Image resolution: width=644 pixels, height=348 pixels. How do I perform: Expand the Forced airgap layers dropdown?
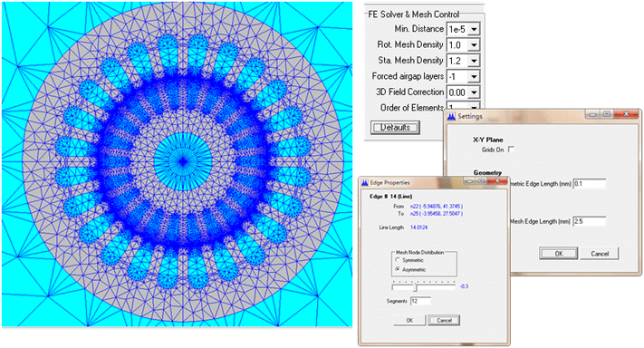474,76
